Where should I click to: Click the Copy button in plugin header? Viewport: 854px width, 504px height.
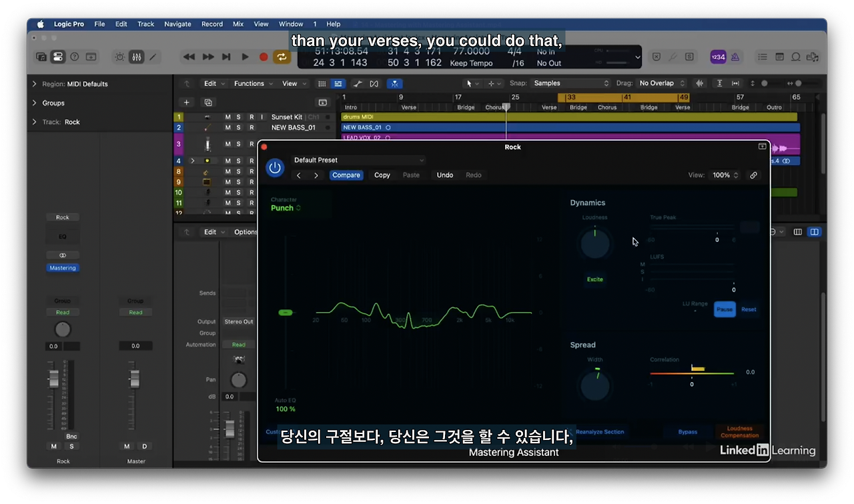click(382, 175)
